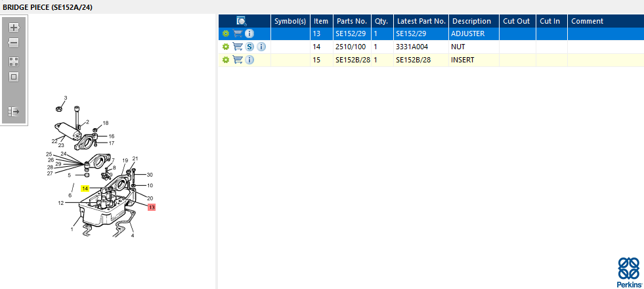Viewport: 644px width, 289px height.
Task: Click green gear icon for INSERT row
Action: click(x=225, y=60)
